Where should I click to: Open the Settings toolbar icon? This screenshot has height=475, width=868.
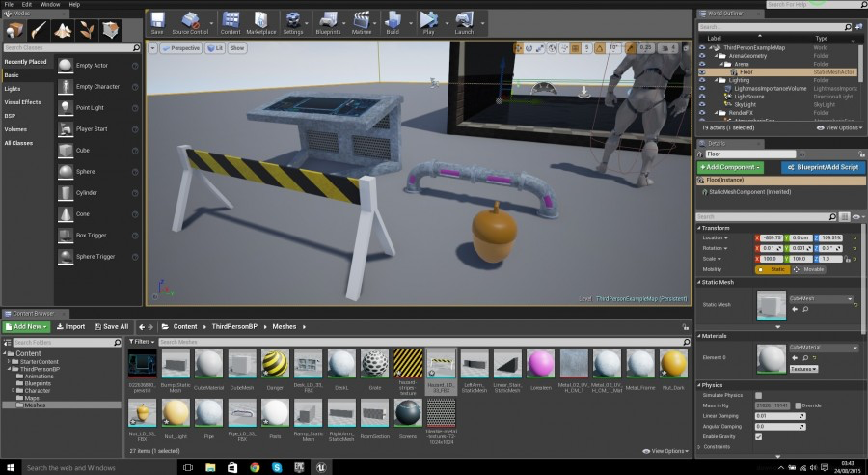point(293,23)
